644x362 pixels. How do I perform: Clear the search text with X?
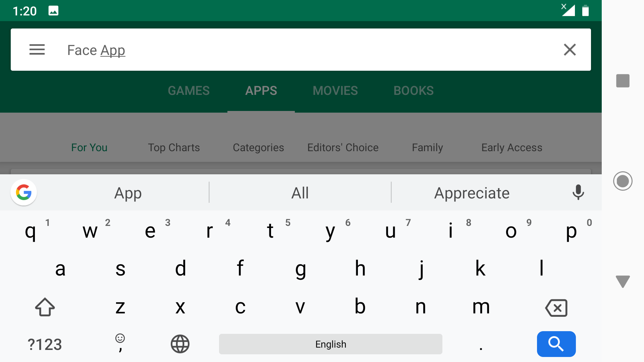pyautogui.click(x=570, y=50)
